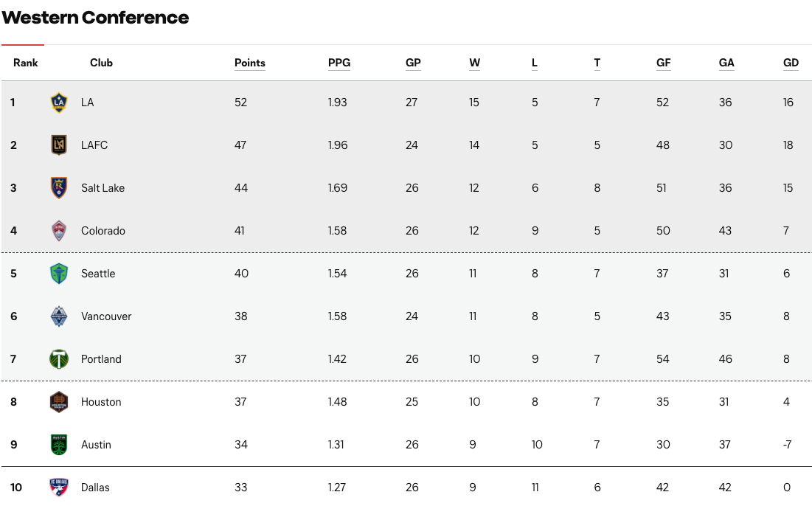
Task: Click the GP column header
Action: pos(413,63)
